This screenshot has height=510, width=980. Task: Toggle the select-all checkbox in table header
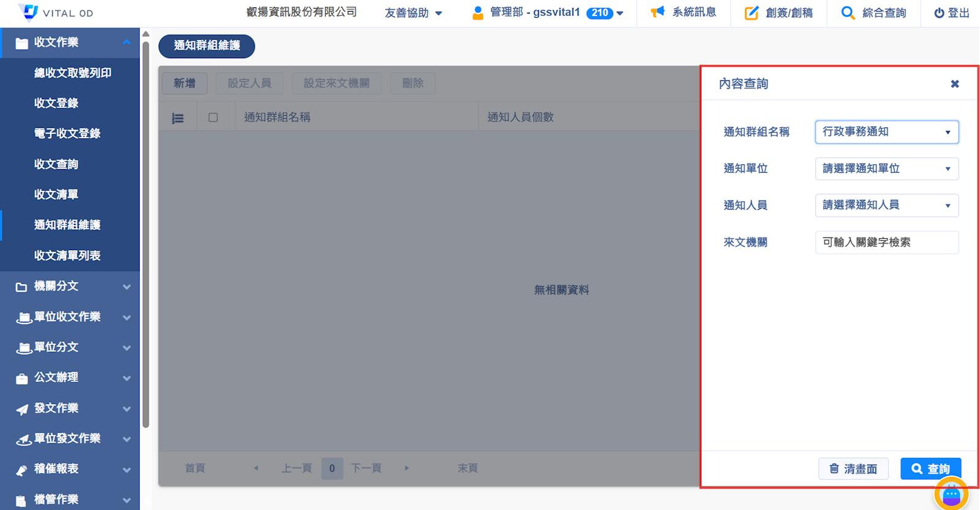pos(213,117)
